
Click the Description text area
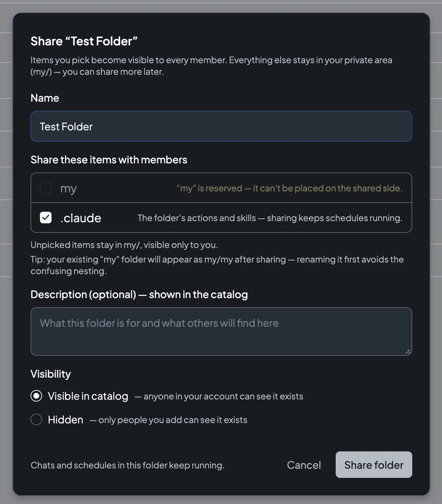pos(221,332)
